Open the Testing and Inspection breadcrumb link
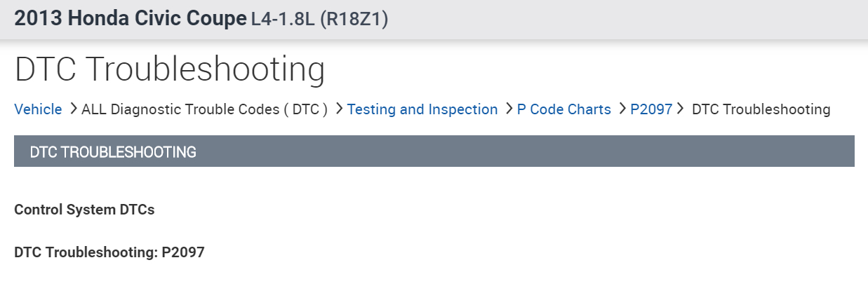 pos(422,109)
